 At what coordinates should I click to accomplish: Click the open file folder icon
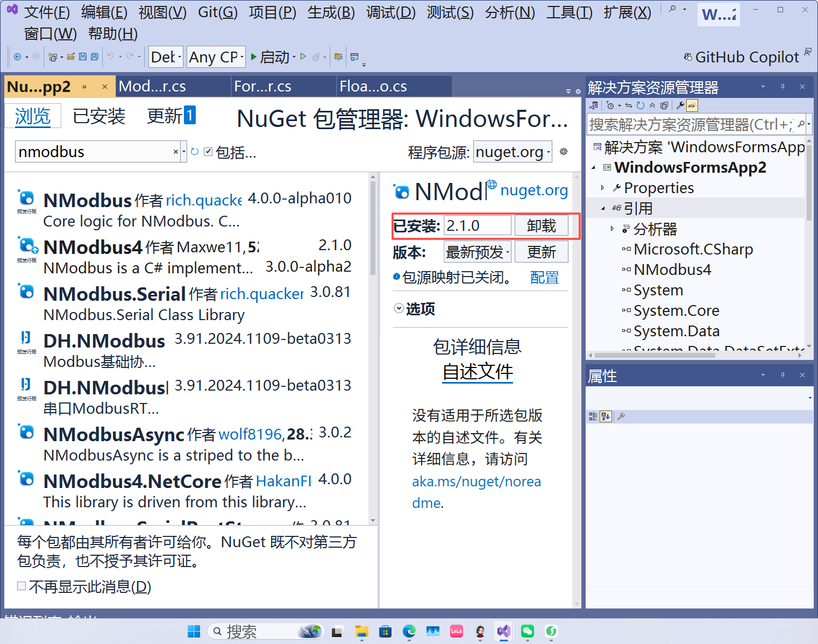71,56
